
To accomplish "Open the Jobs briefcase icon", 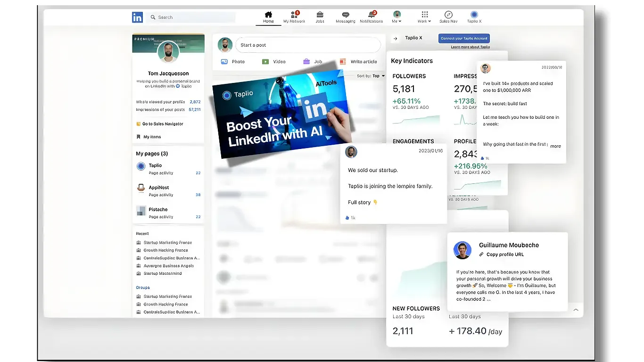I will [320, 17].
